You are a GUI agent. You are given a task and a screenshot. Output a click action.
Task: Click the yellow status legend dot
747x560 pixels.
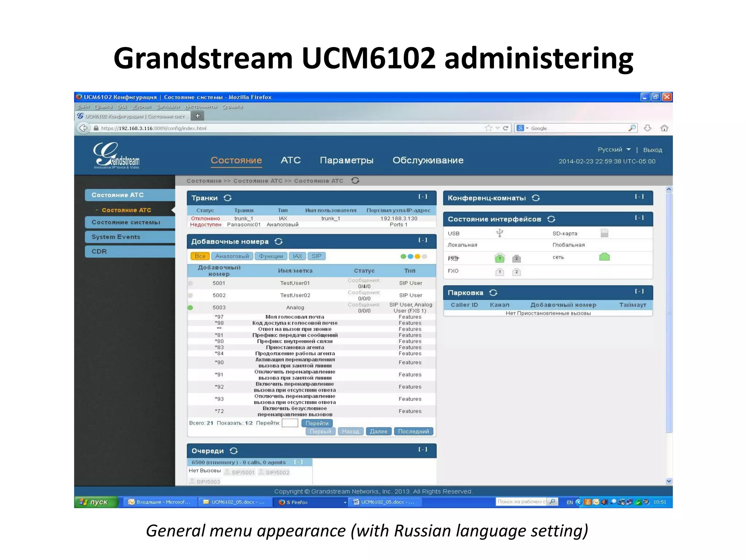tap(417, 256)
